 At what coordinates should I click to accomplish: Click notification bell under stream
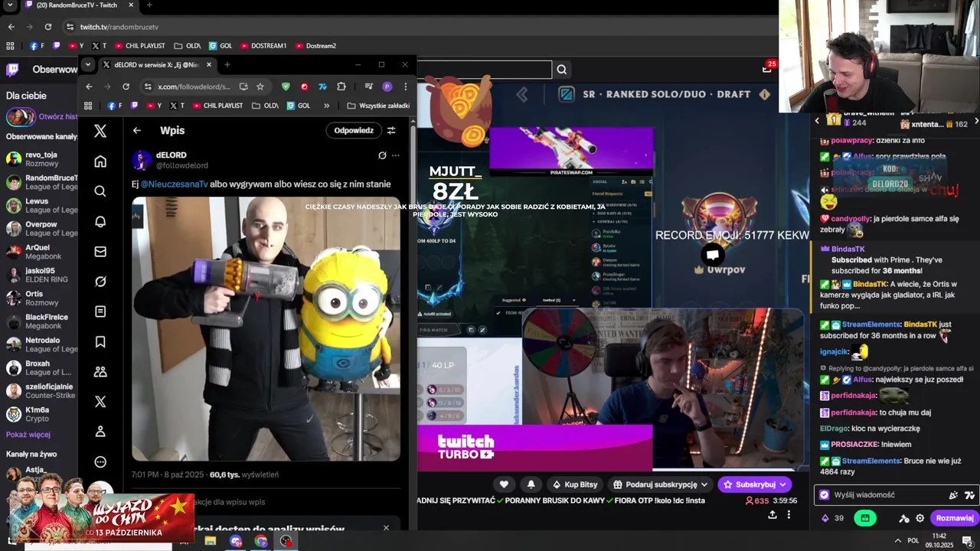(531, 484)
